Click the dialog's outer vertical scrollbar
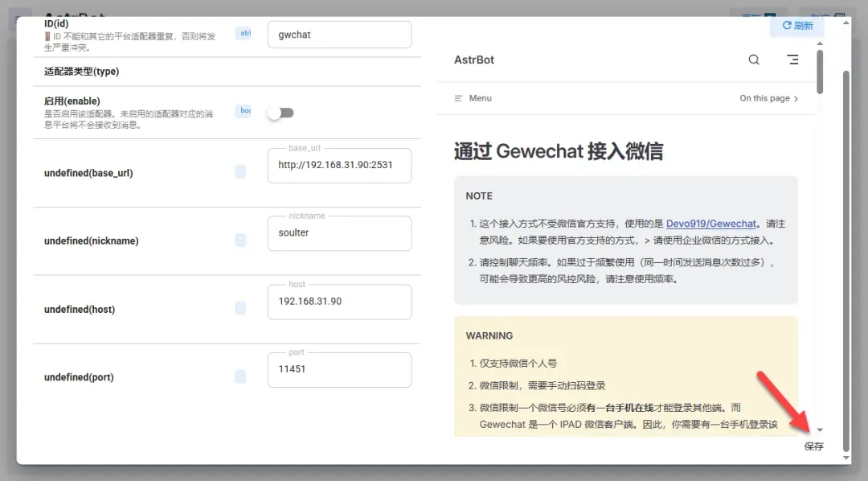 click(845, 261)
